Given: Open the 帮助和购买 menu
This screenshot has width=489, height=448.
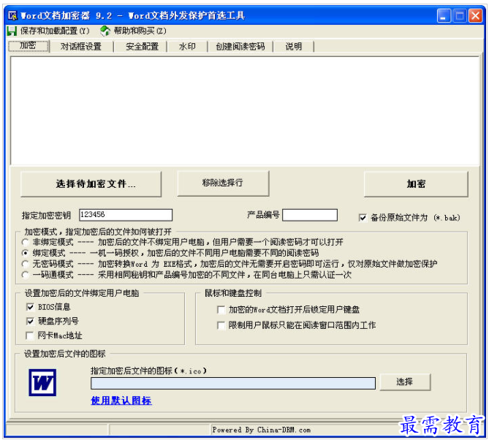Looking at the screenshot, I should click(140, 31).
